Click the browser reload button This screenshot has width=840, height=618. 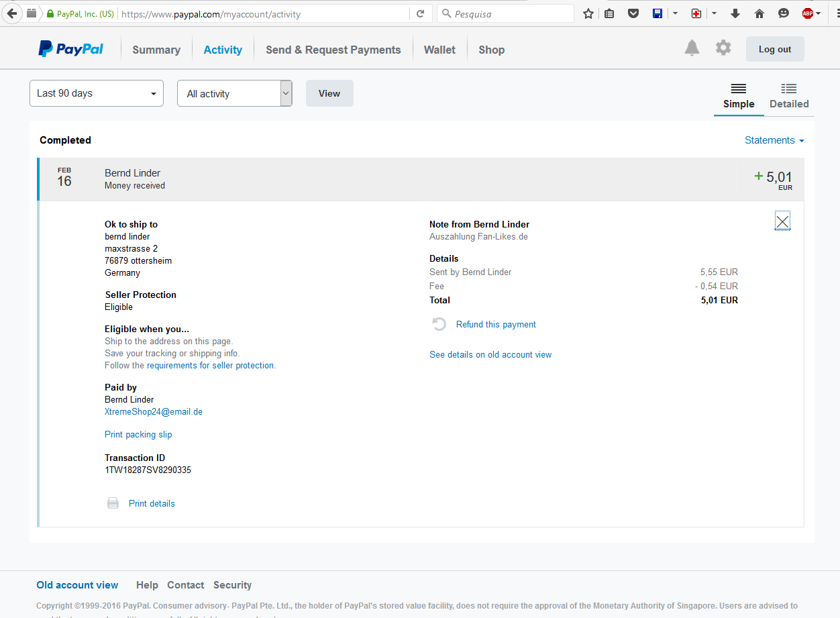[421, 13]
